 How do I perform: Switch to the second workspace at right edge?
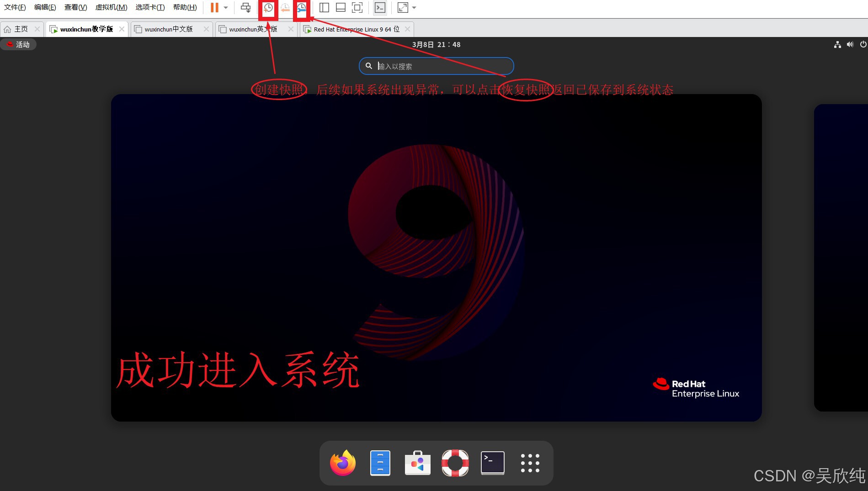[x=841, y=258]
